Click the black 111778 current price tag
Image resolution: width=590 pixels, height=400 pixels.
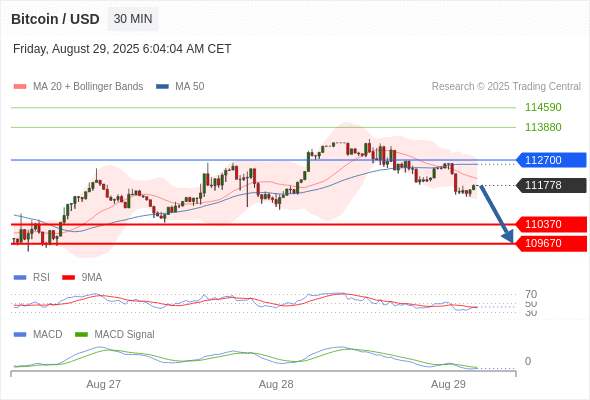[551, 185]
